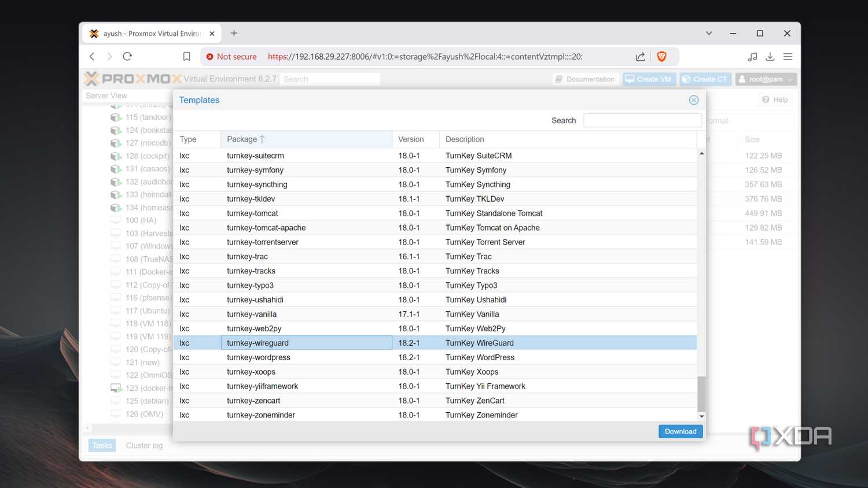Click the address bar URL
868x488 pixels.
[425, 57]
